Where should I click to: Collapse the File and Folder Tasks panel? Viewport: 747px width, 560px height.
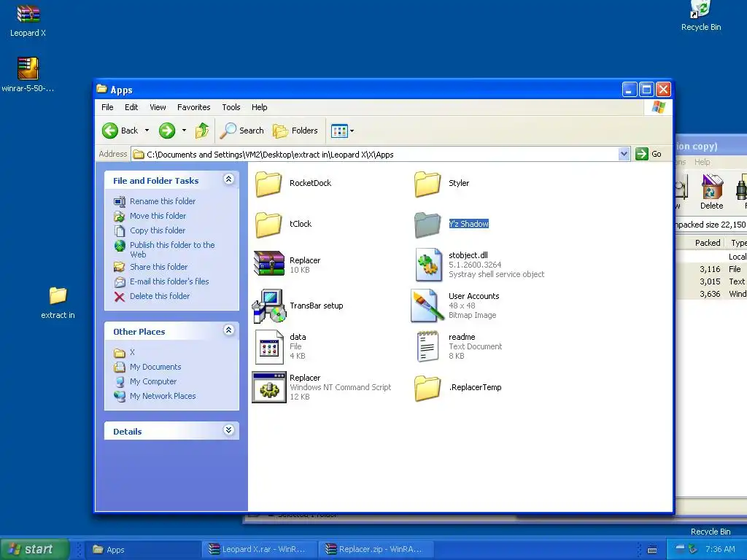pos(228,179)
